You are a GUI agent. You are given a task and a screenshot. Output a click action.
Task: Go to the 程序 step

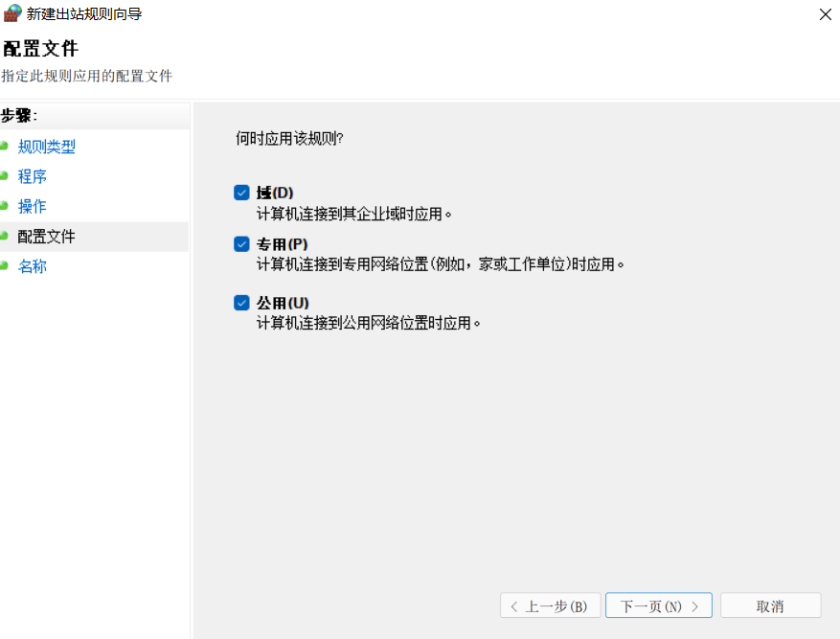point(33,176)
